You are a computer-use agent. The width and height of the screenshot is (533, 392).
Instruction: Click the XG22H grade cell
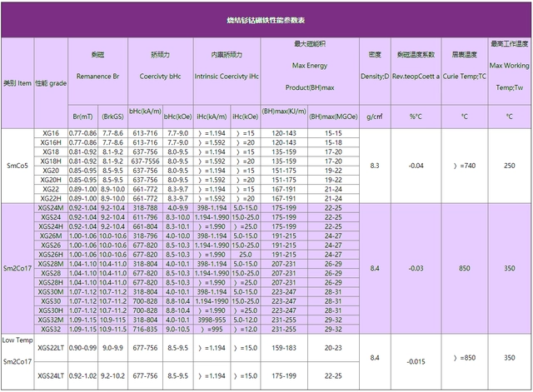click(x=51, y=198)
